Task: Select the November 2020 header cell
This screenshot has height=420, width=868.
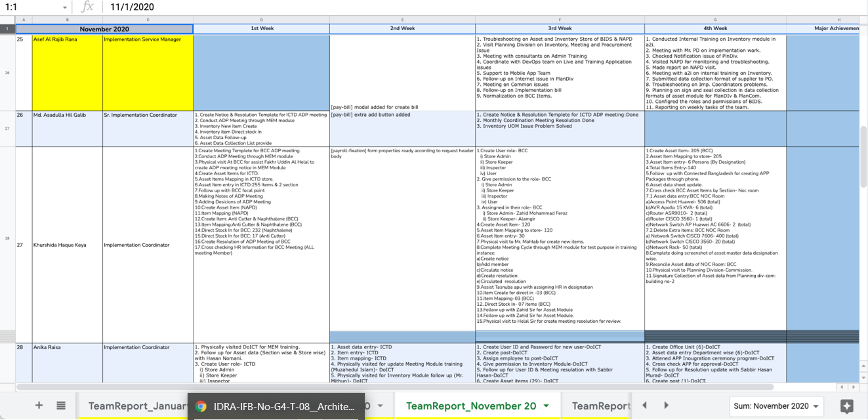Action: [x=104, y=29]
